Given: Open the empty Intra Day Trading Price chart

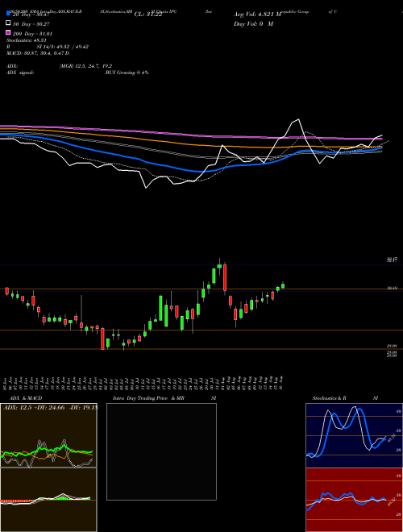Looking at the screenshot, I should pyautogui.click(x=161, y=451).
